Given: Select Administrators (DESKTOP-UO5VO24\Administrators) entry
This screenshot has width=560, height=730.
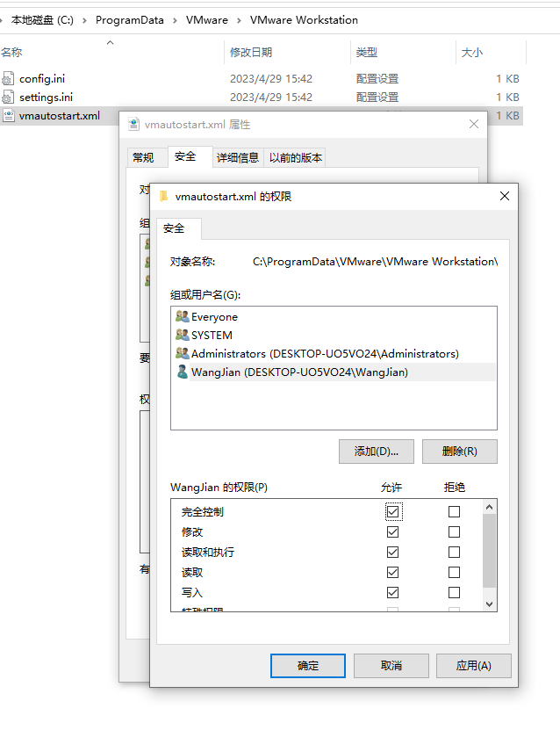Looking at the screenshot, I should click(x=325, y=354).
